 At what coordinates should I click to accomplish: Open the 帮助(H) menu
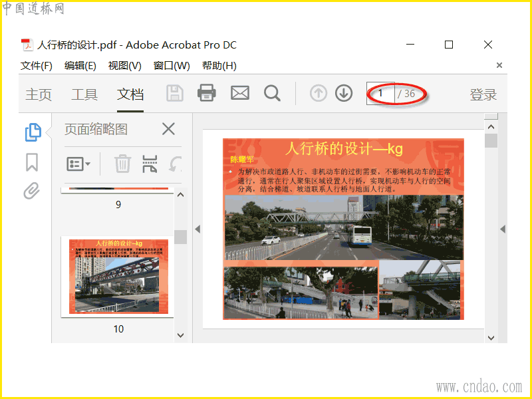pos(219,65)
